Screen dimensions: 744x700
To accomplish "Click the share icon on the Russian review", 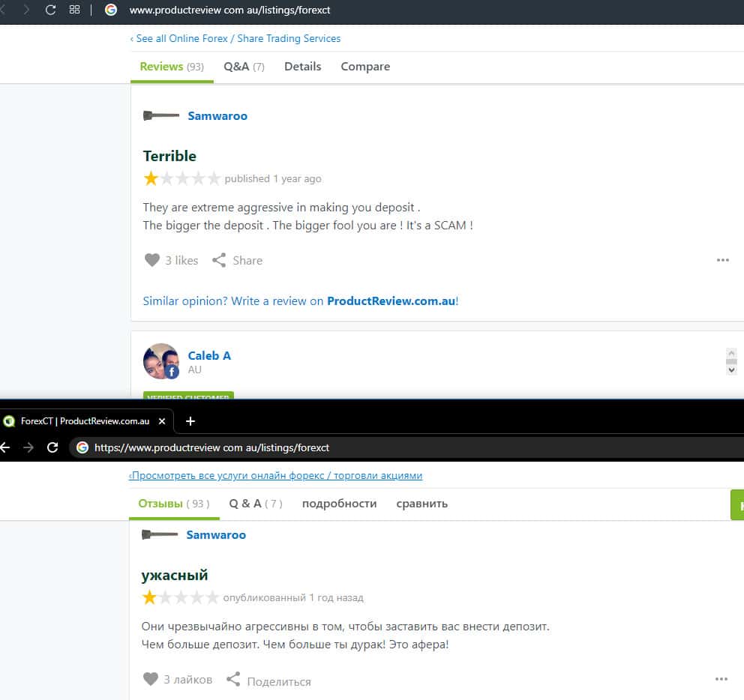I will coord(233,679).
